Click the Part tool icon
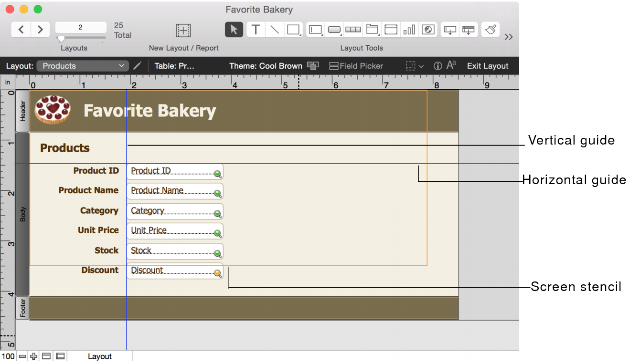 [x=469, y=30]
